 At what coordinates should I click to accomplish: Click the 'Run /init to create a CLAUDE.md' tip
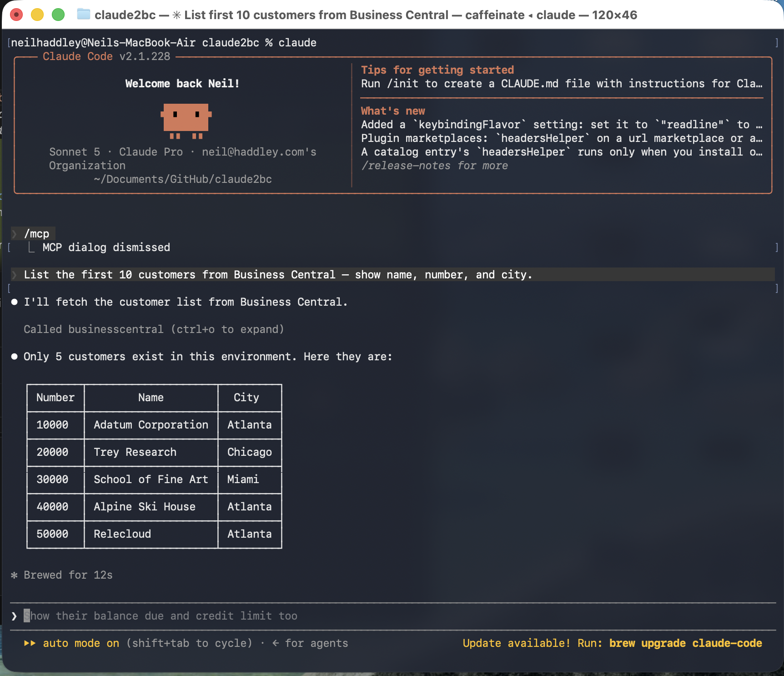[562, 84]
